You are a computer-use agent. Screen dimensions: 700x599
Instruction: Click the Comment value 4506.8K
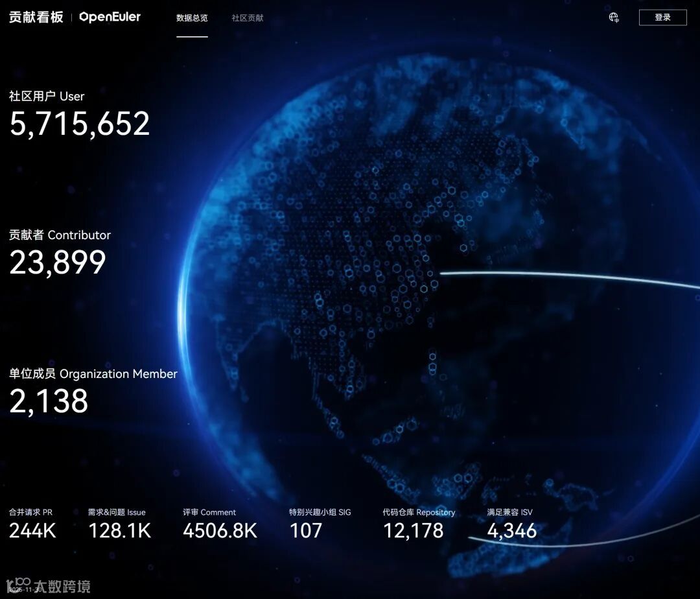(220, 531)
